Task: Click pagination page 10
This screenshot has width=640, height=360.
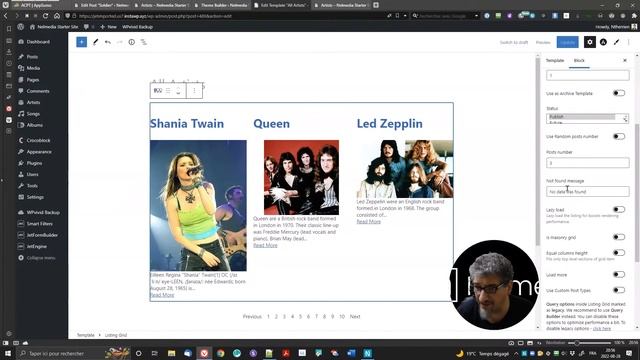Action: [x=342, y=316]
